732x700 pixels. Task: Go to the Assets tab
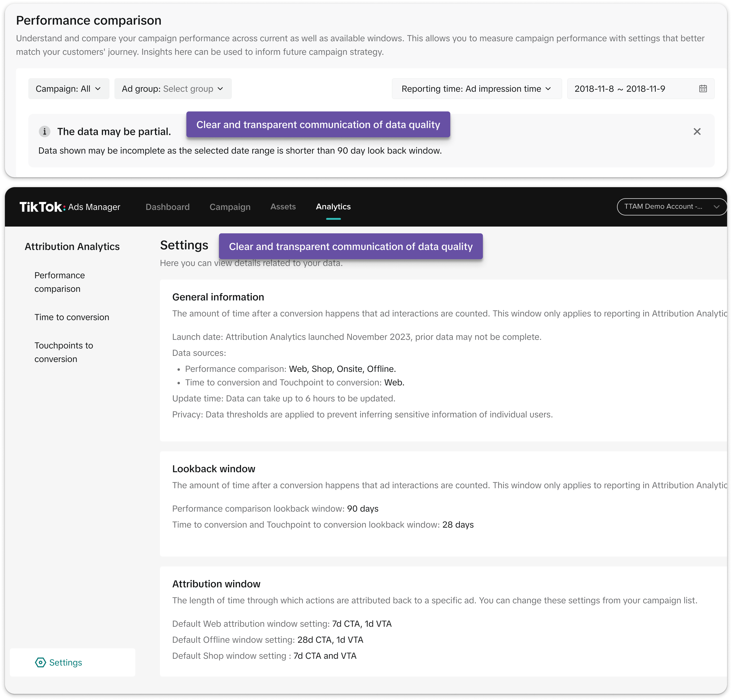coord(283,207)
